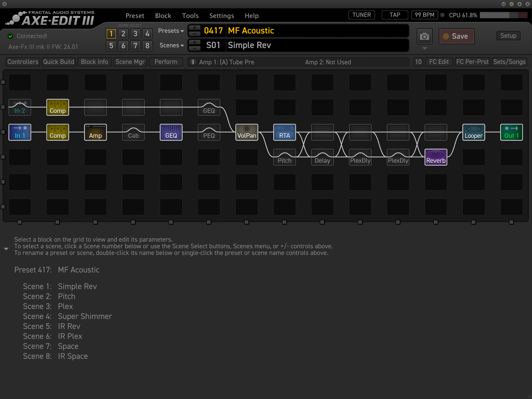The image size is (532, 399).
Task: Go to previous scene with minus stepper
Action: pos(194,48)
